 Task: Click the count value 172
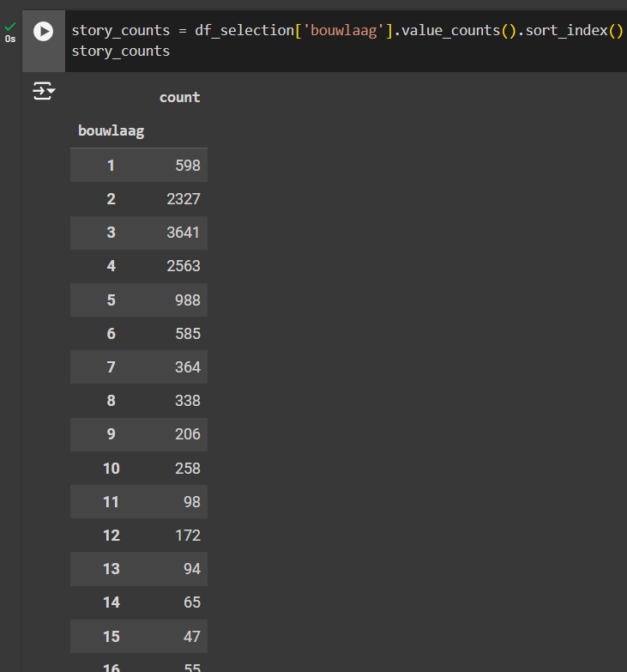tap(186, 536)
